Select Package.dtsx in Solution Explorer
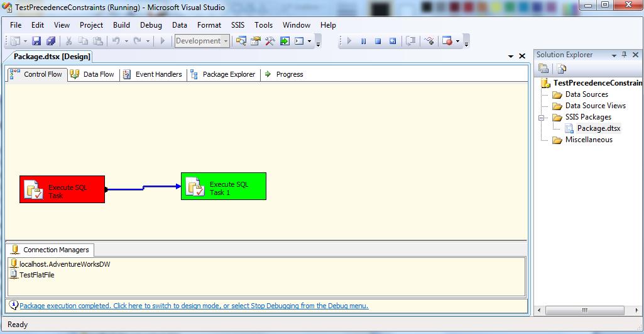Image resolution: width=644 pixels, height=334 pixels. pyautogui.click(x=598, y=128)
